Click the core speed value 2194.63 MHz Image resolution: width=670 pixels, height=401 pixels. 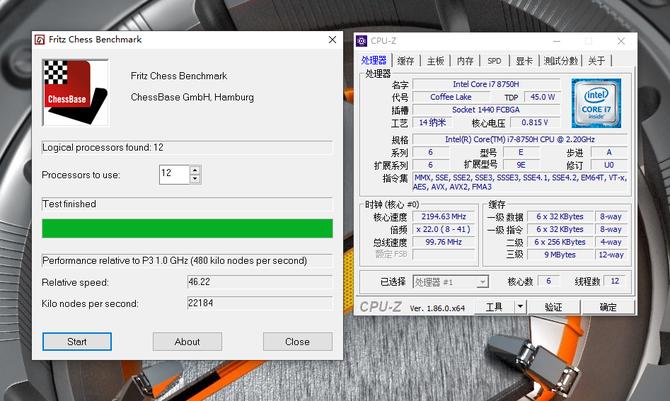pos(444,217)
